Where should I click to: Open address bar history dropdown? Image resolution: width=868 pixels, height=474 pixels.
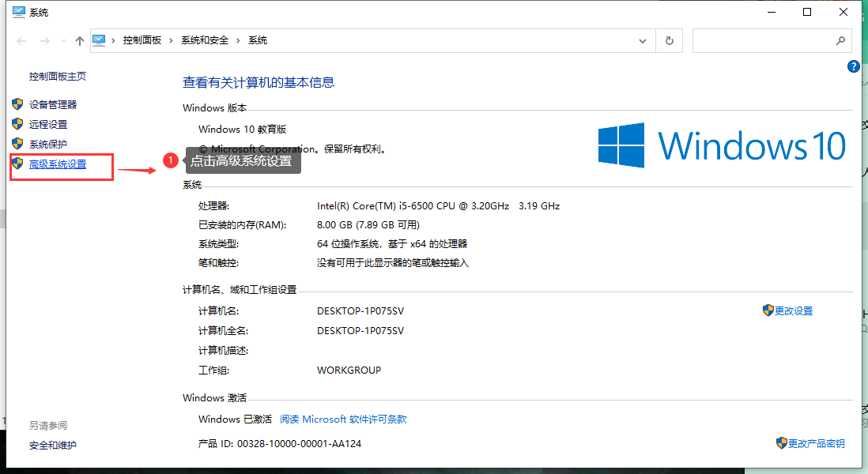pyautogui.click(x=643, y=41)
